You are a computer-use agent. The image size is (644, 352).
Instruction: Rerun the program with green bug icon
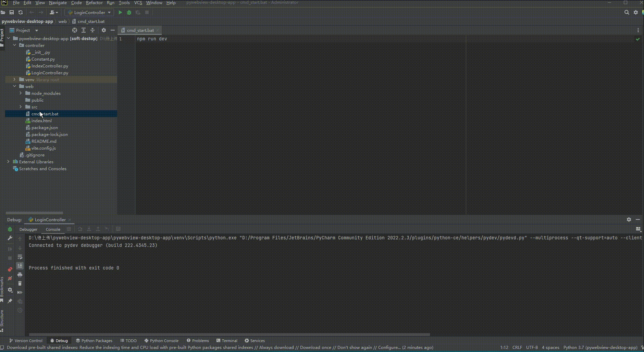[10, 229]
